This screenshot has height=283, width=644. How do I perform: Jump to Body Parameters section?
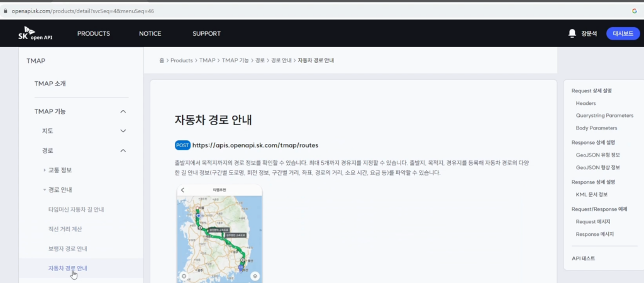click(x=596, y=128)
